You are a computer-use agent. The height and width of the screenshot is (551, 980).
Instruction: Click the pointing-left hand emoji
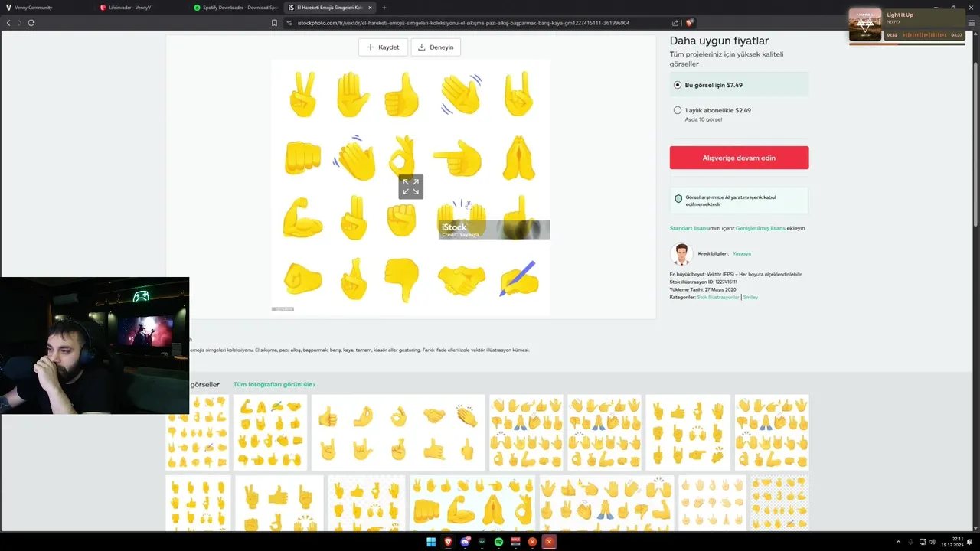pos(458,157)
